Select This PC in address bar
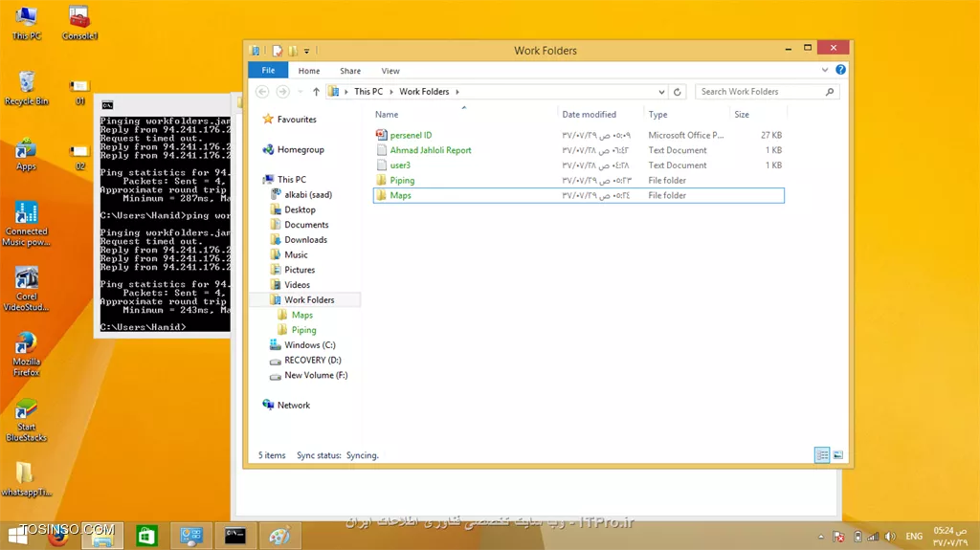The width and height of the screenshot is (980, 550). pos(368,91)
